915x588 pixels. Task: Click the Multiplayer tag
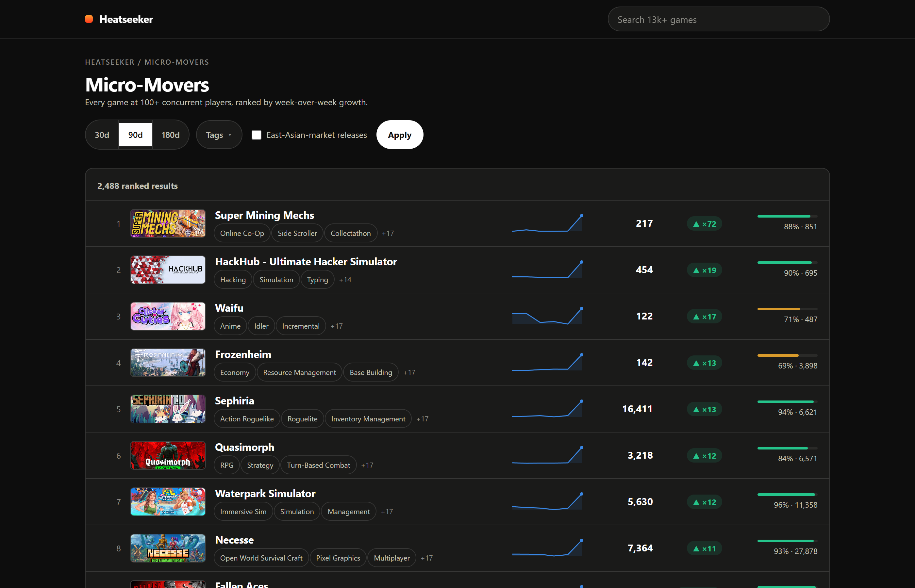click(392, 558)
